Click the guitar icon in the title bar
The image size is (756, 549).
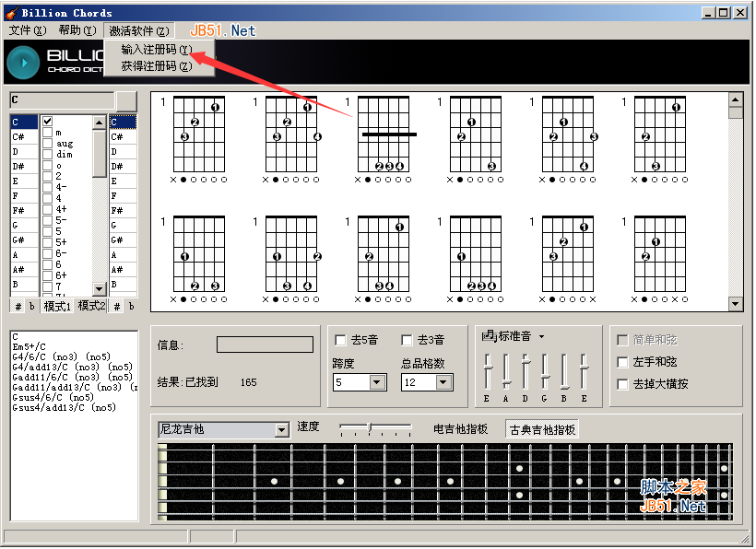[x=12, y=13]
